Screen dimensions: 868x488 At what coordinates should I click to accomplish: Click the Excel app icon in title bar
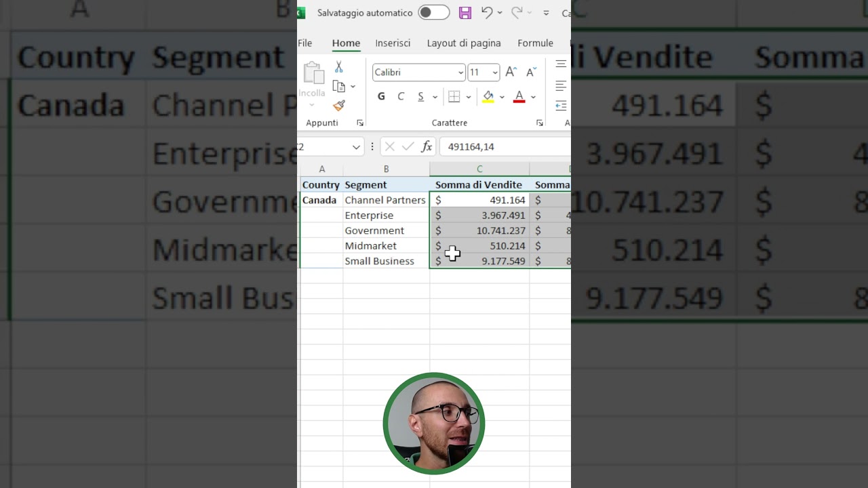tap(301, 12)
